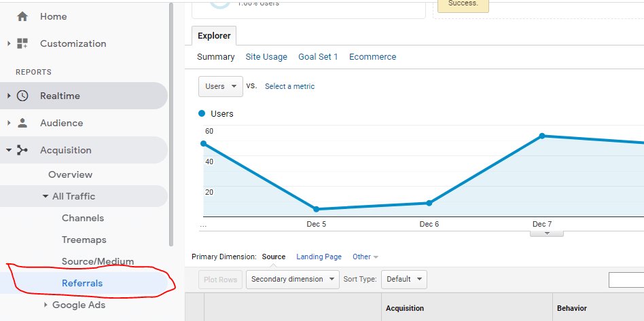This screenshot has height=321, width=644.
Task: Open the Source/Medium report
Action: tap(98, 261)
